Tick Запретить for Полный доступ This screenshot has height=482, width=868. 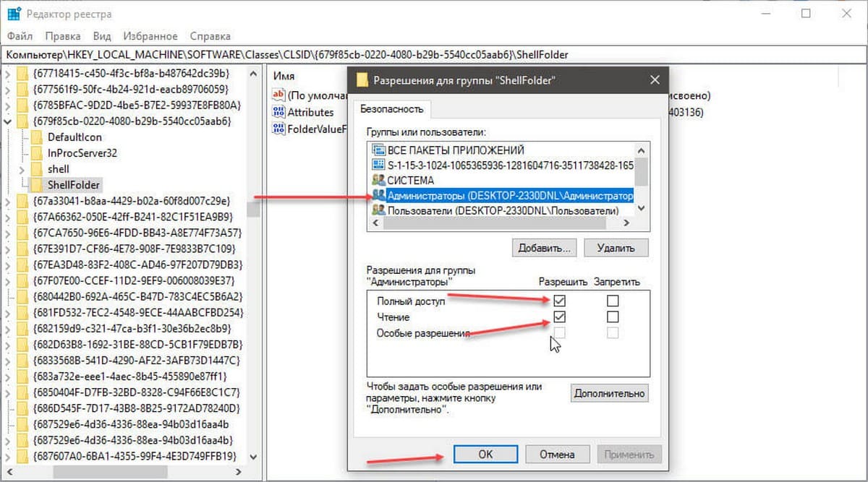tap(613, 301)
